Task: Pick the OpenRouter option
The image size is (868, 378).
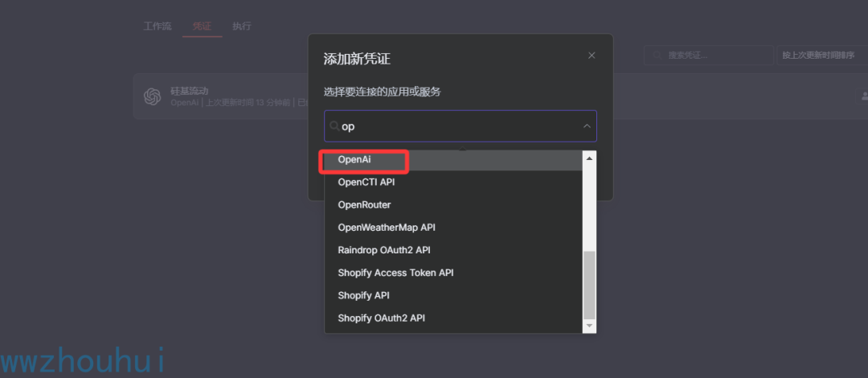Action: tap(364, 205)
